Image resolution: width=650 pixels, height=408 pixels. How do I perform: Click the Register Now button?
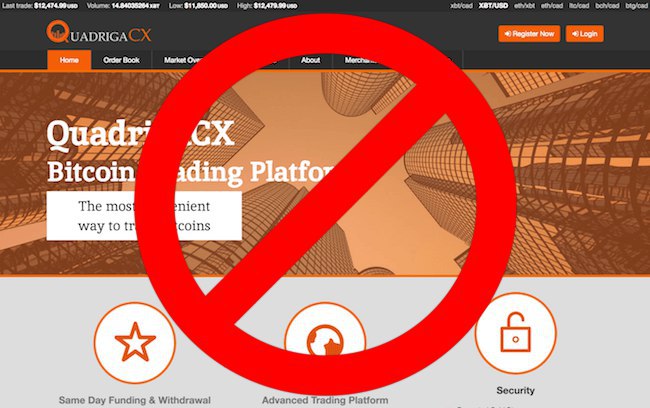(529, 34)
